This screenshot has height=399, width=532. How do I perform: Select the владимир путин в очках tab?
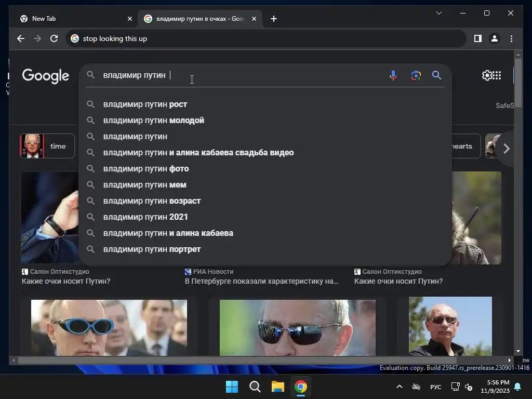click(200, 19)
